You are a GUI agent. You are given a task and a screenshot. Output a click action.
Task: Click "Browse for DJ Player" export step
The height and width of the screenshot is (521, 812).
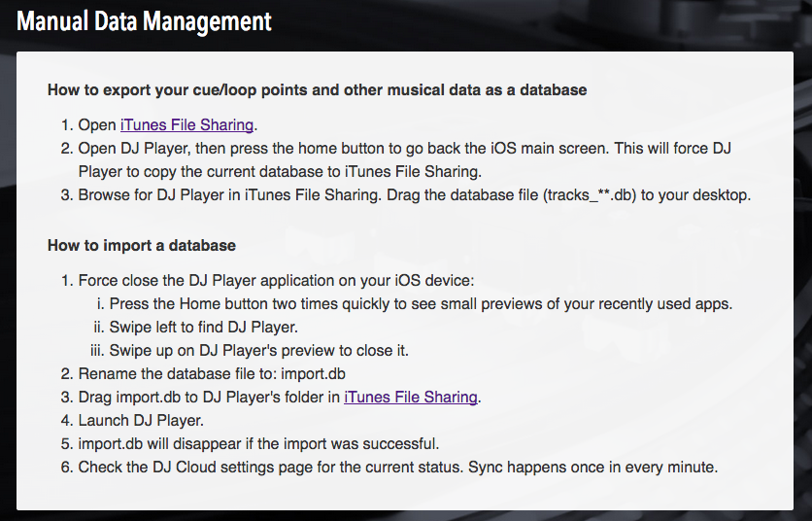coord(415,195)
